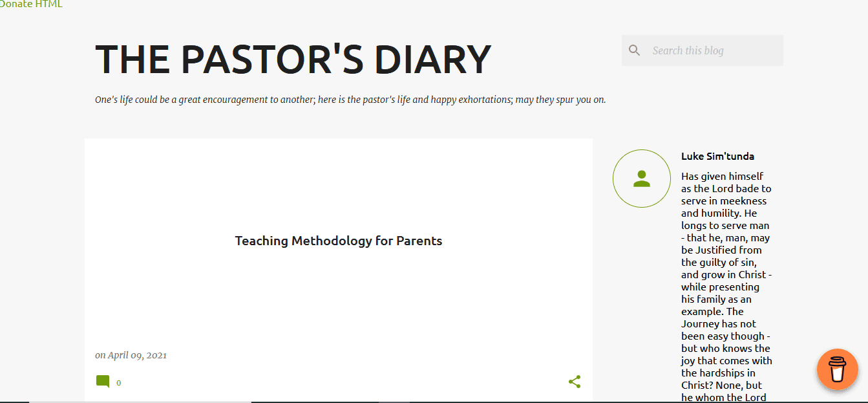Open the share icon on the post
868x403 pixels.
pos(575,382)
